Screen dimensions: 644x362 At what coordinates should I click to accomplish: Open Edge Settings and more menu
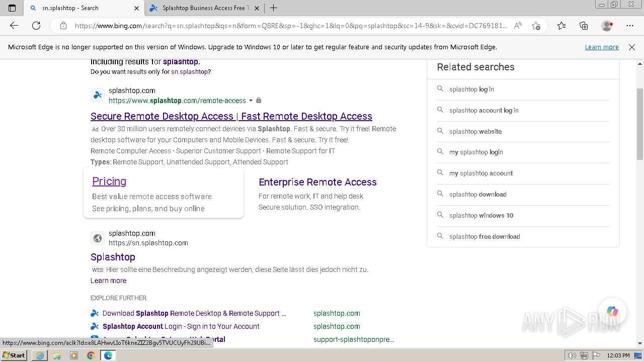tap(630, 26)
